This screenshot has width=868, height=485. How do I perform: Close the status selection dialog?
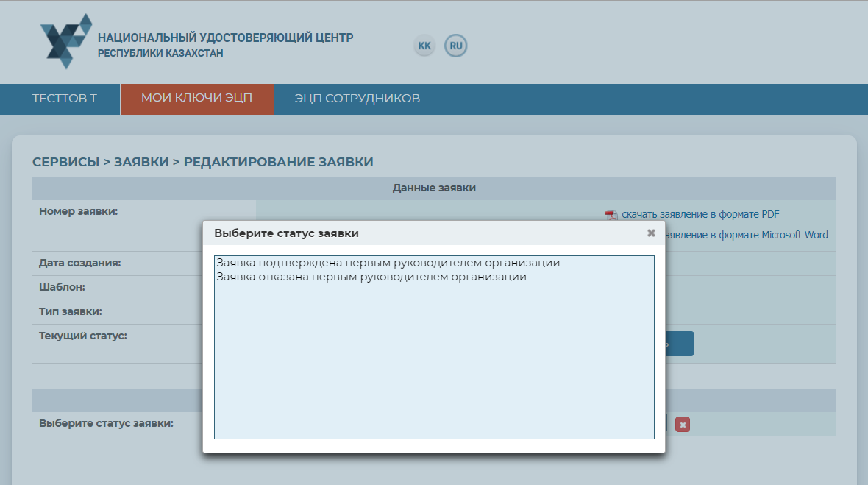(x=650, y=233)
